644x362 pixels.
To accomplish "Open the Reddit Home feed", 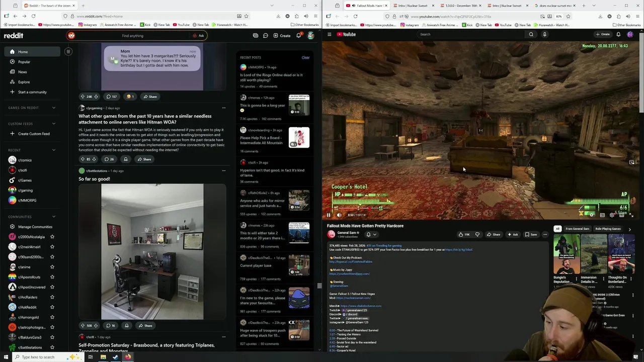I will click(32, 52).
